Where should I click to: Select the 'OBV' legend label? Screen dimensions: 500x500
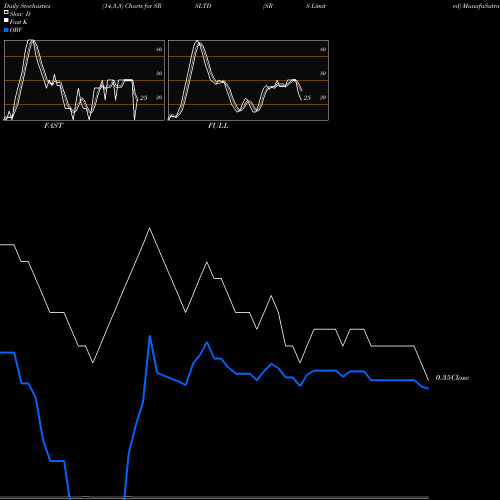tap(16, 30)
